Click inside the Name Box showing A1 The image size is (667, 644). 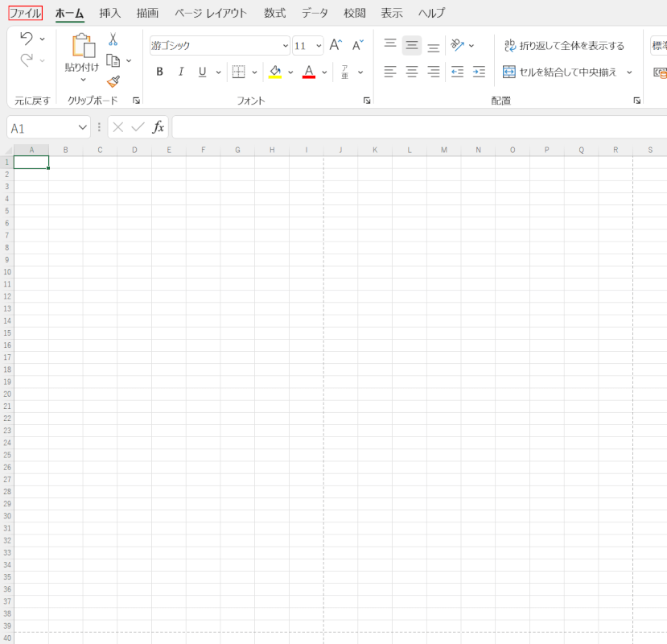click(40, 127)
